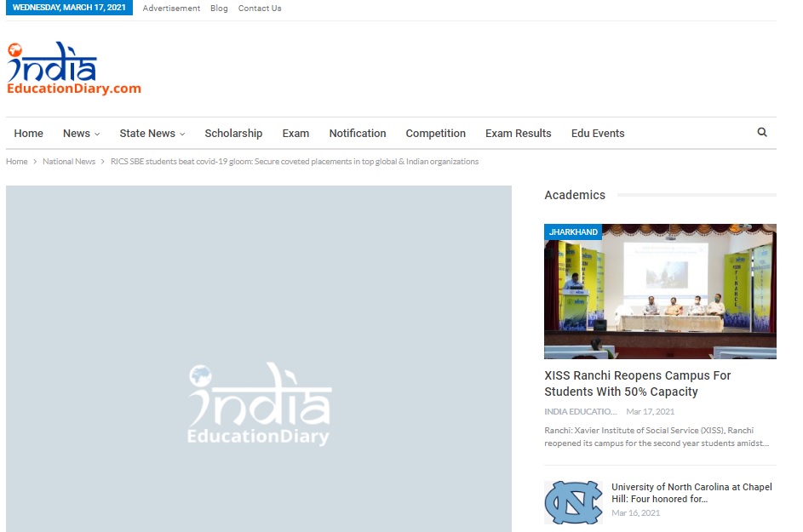Screen dimensions: 803x532
Task: Visit the Edu Events section
Action: click(598, 134)
